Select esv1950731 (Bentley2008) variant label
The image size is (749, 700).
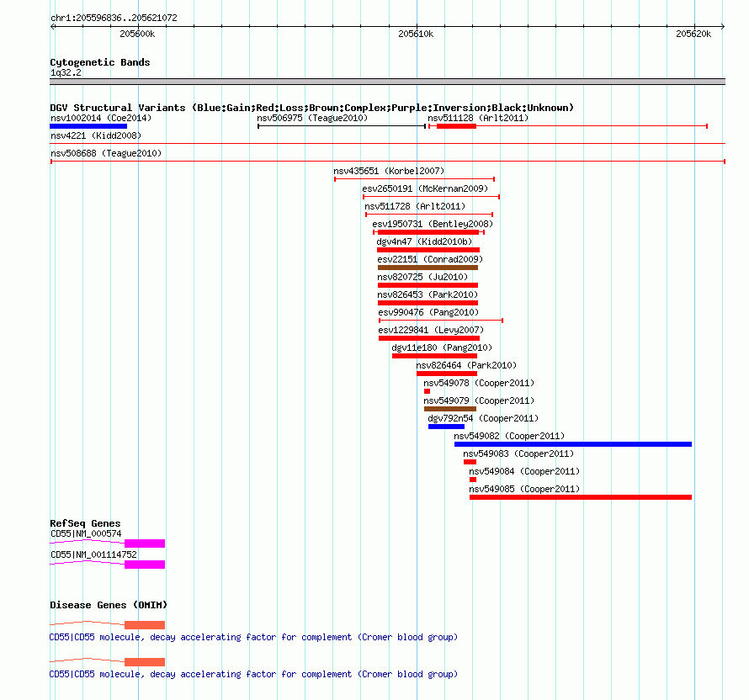pyautogui.click(x=433, y=224)
